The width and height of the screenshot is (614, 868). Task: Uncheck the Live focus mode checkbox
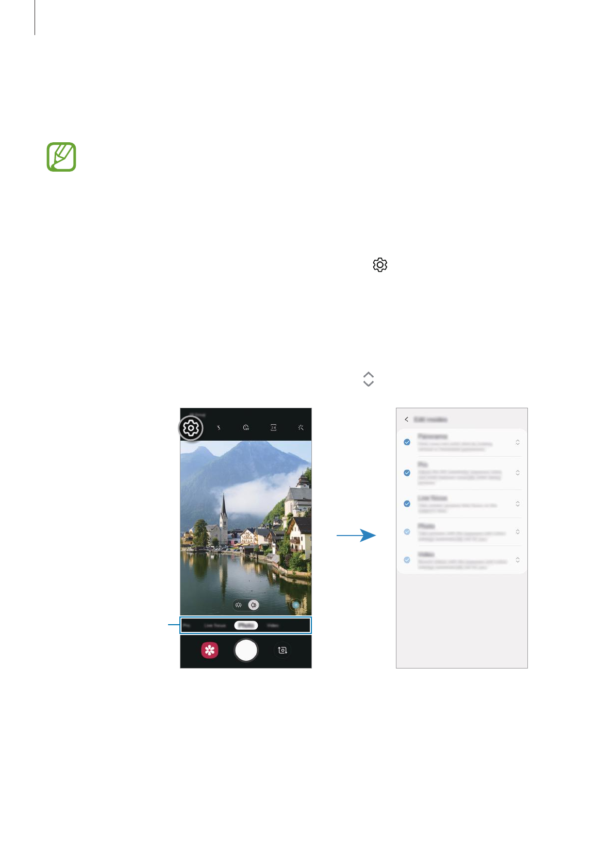[x=407, y=504]
